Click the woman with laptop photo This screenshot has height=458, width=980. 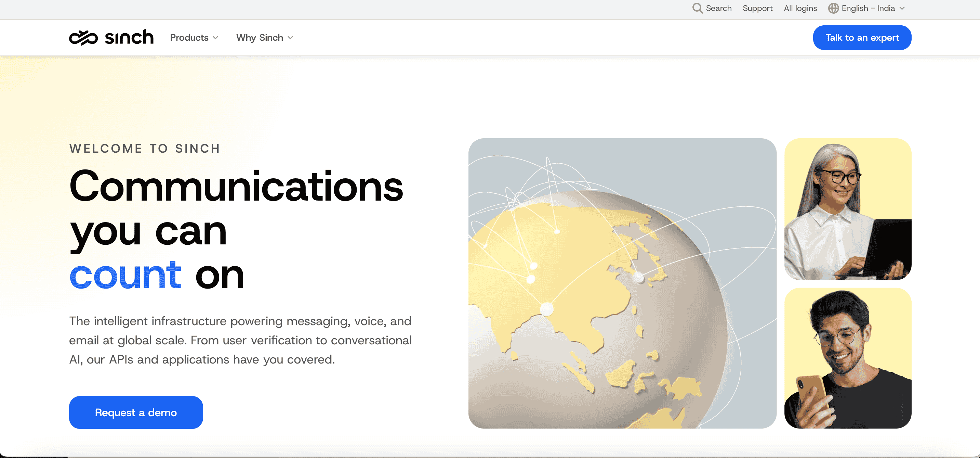pos(848,209)
